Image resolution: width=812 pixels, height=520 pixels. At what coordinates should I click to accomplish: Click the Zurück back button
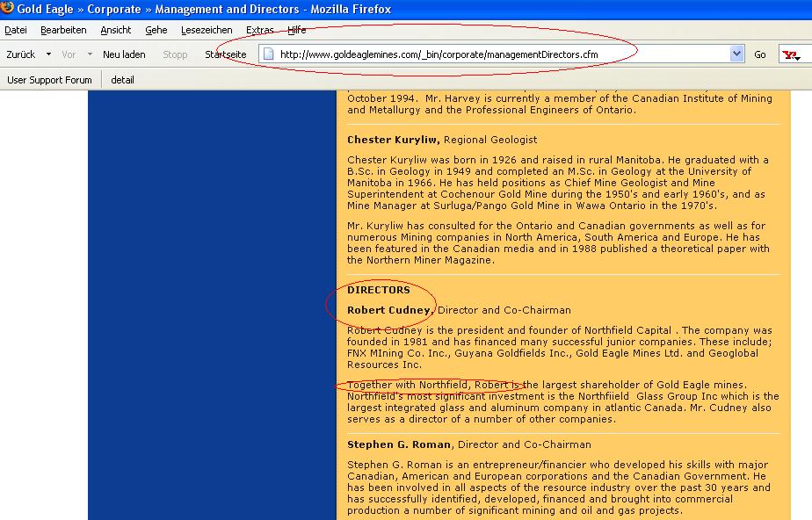21,54
